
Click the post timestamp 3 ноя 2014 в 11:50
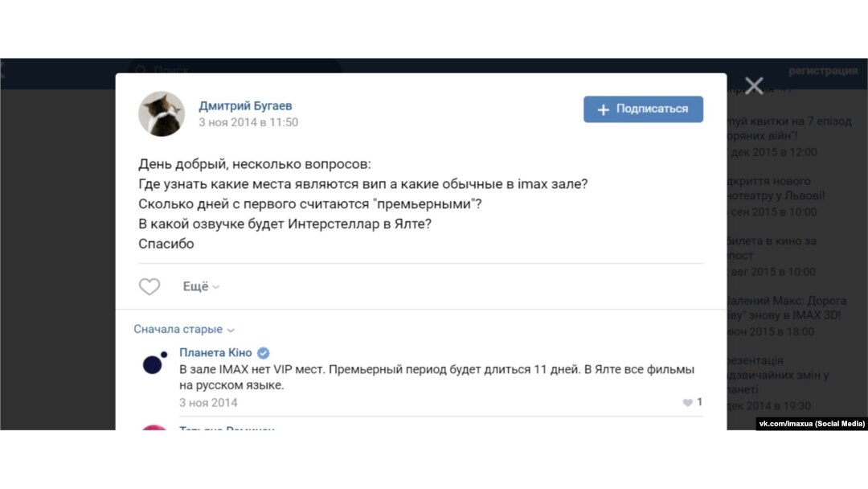tap(248, 122)
